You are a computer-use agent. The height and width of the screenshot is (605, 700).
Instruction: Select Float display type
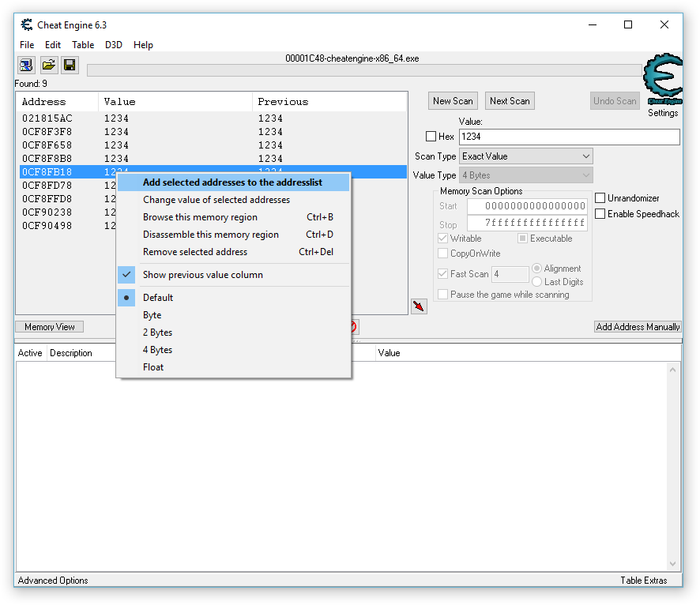coord(233,366)
